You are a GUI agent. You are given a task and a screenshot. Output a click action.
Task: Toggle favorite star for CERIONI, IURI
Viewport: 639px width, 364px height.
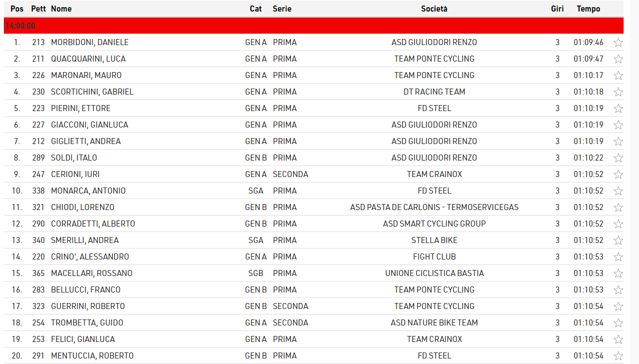(x=618, y=174)
